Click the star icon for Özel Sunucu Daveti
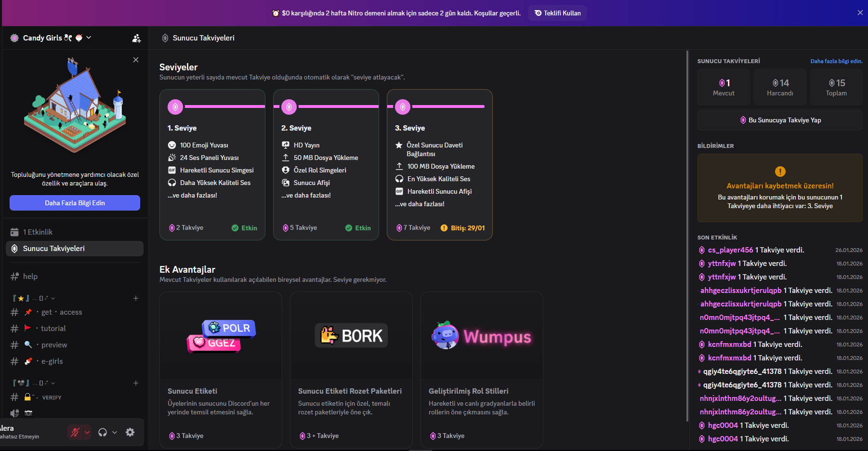 [399, 145]
